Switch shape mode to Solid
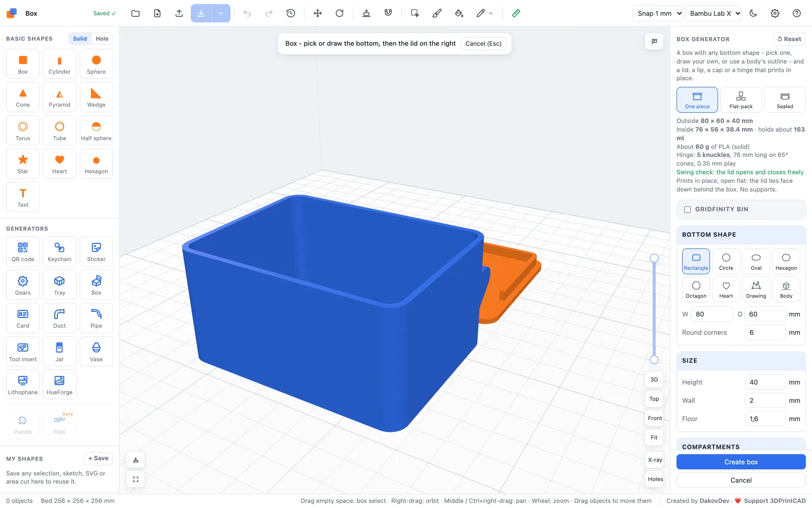 pos(80,39)
